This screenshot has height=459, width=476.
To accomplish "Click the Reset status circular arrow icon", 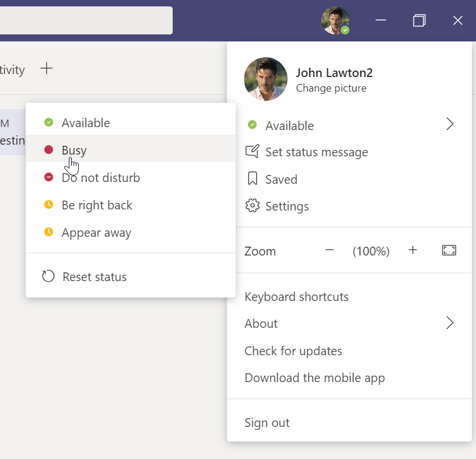I will click(48, 276).
